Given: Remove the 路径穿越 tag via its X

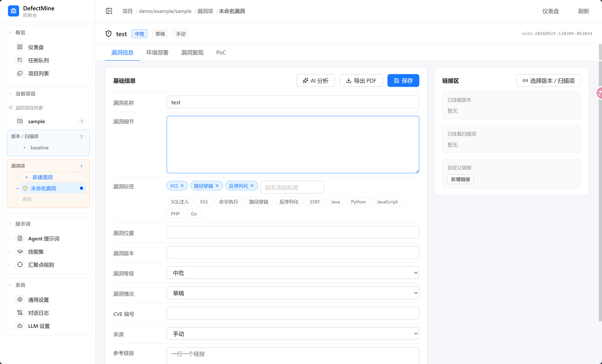Looking at the screenshot, I should [217, 186].
